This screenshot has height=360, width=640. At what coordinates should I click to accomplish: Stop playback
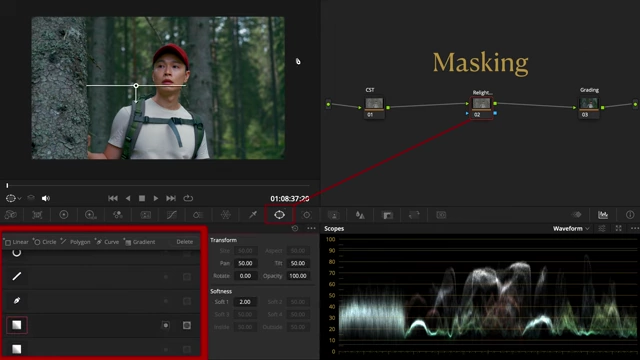coord(142,198)
